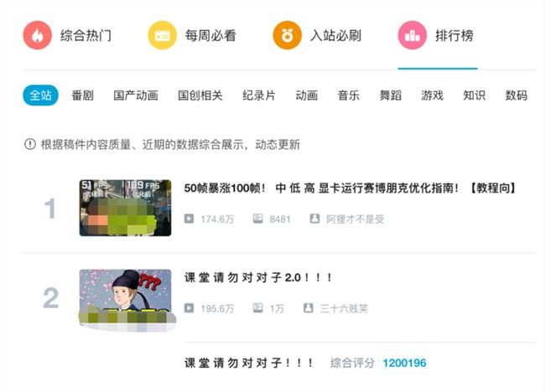Switch to the 番剧 category

[x=82, y=95]
